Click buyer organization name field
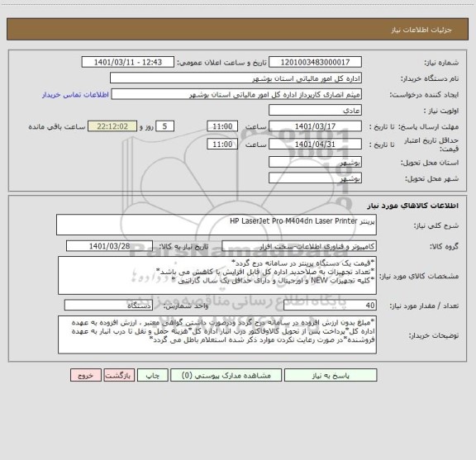This screenshot has width=476, height=460. coord(236,78)
